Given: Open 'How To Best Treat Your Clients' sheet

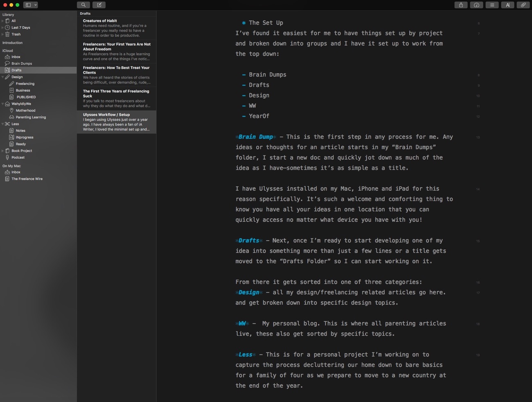Looking at the screenshot, I should tap(117, 75).
